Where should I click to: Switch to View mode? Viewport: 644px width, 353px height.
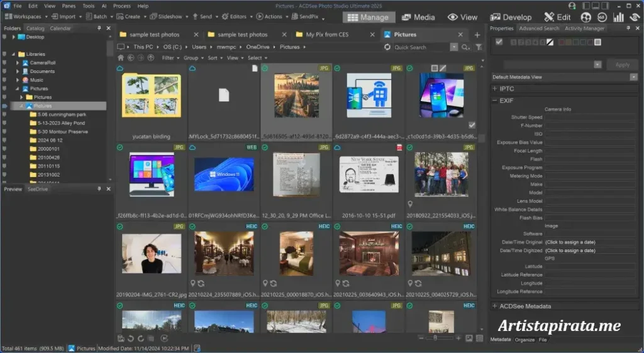tap(462, 17)
